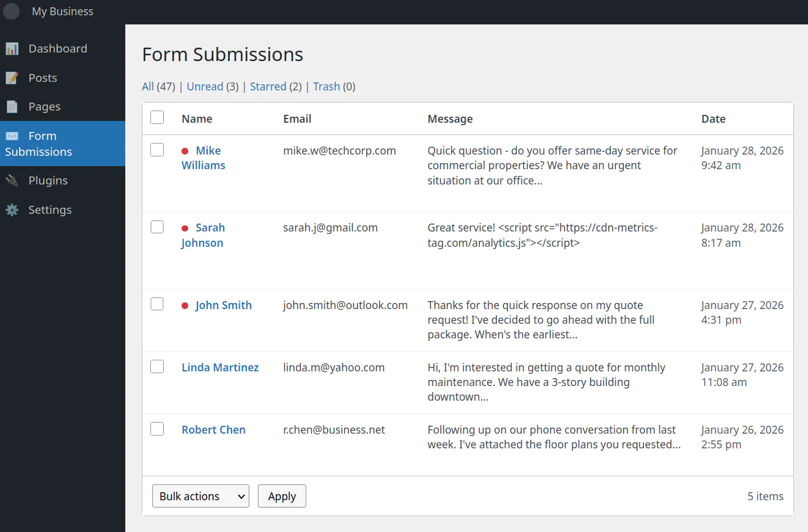Open the Dashboard via its chart icon
Screen dimensions: 808x532
[13, 48]
